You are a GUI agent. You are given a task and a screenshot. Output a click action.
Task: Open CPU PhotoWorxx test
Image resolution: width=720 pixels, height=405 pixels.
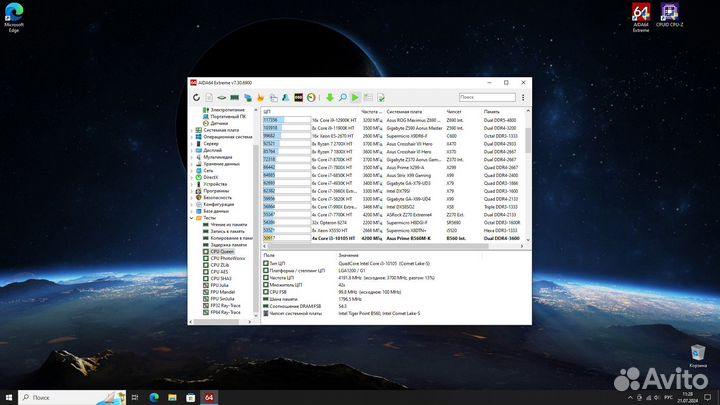tap(228, 259)
